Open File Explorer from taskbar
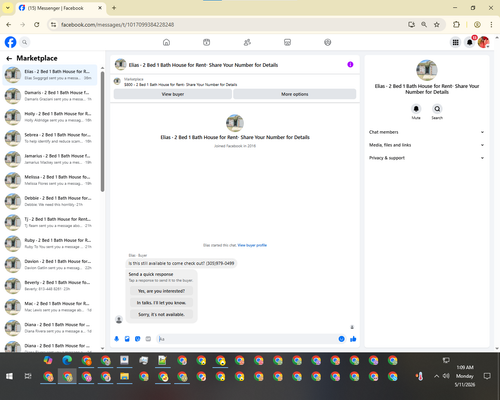500x400 pixels. (x=124, y=377)
